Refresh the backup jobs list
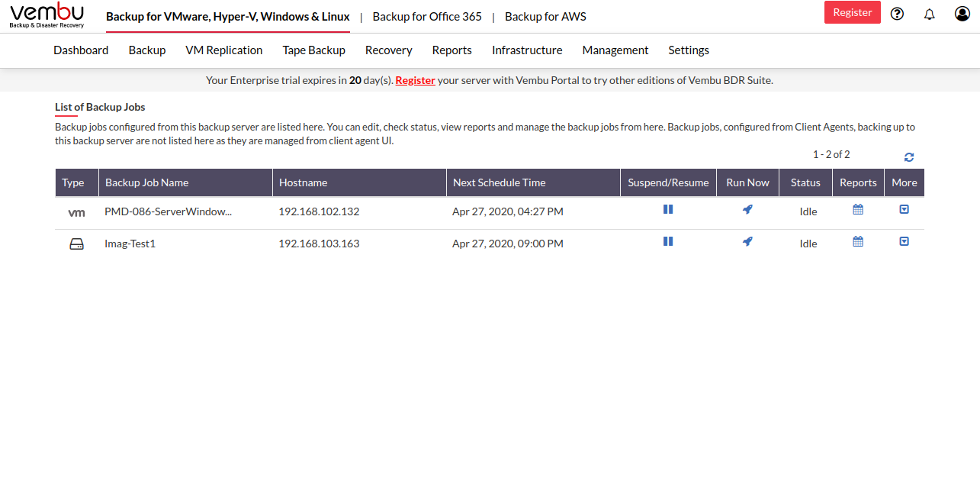The image size is (980, 484). pyautogui.click(x=909, y=157)
